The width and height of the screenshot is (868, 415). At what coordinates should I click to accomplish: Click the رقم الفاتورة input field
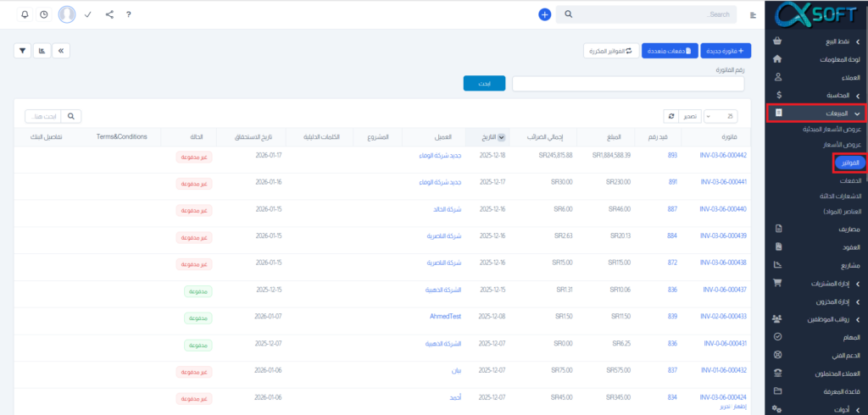pos(628,83)
